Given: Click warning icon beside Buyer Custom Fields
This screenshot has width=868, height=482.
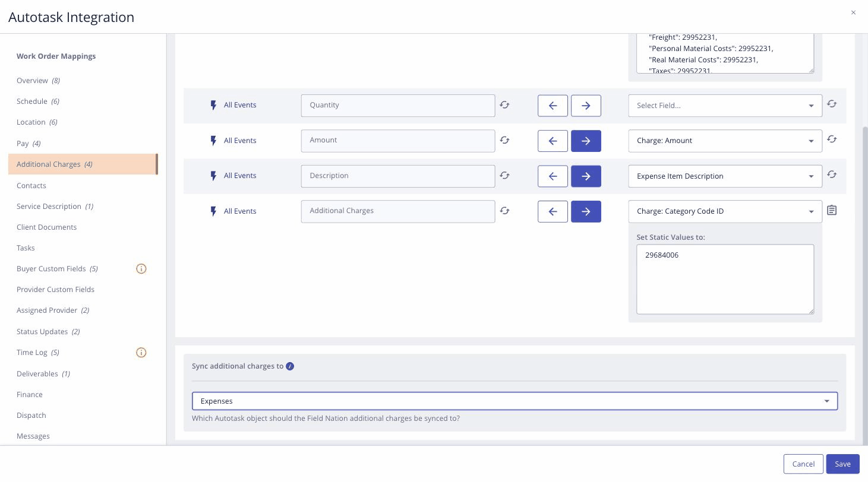Looking at the screenshot, I should tap(141, 269).
